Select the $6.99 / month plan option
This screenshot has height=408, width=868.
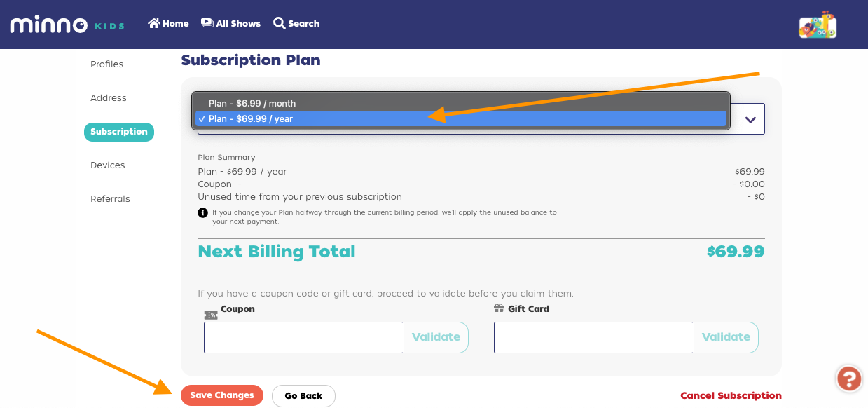click(x=252, y=104)
